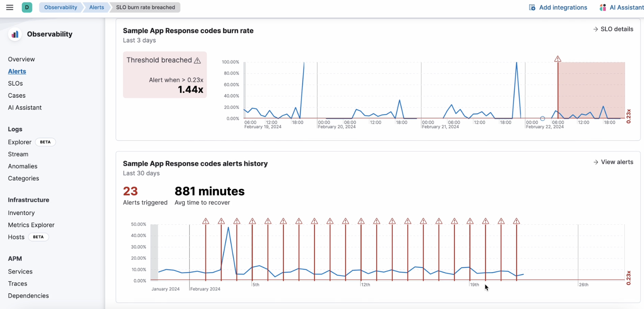Open Services under APM
The height and width of the screenshot is (309, 644).
(x=20, y=272)
